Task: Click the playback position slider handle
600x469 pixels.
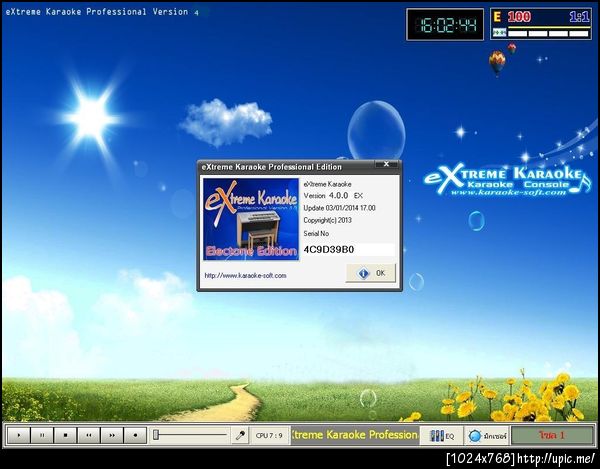Action: (x=156, y=435)
